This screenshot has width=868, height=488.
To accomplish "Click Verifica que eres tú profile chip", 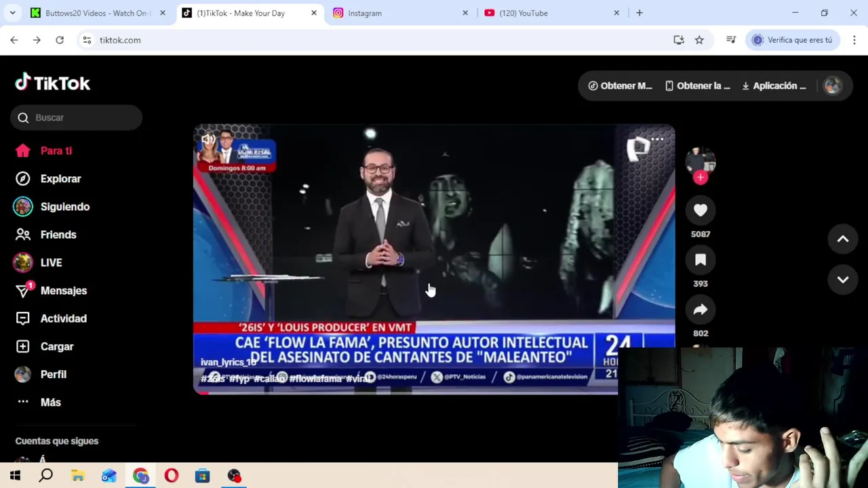I will (792, 40).
